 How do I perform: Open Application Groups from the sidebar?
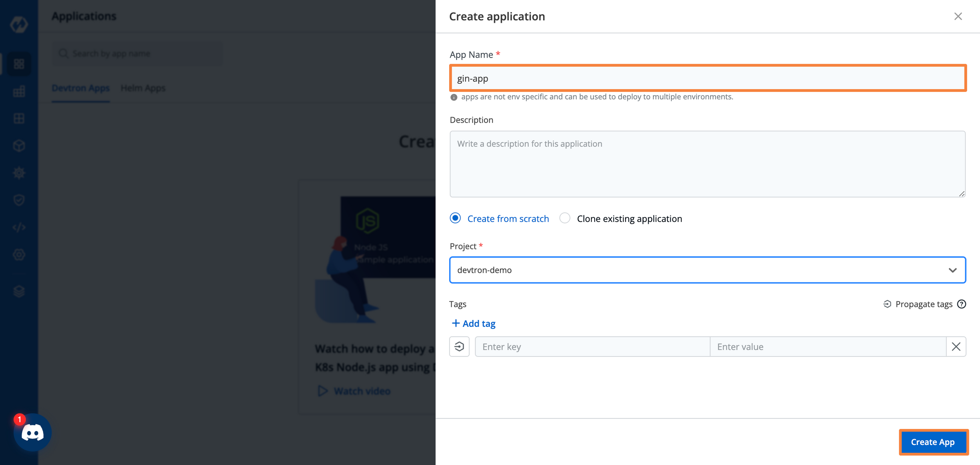click(19, 118)
